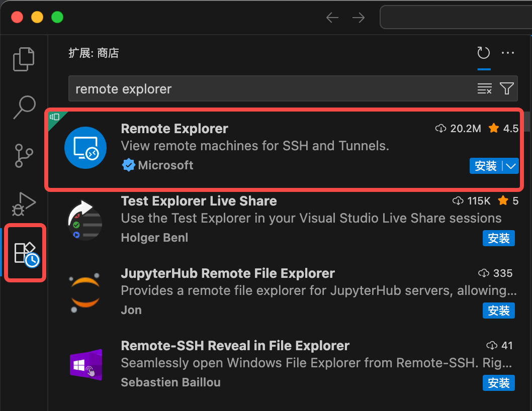
Task: Open the Search view in activity bar
Action: tap(24, 107)
